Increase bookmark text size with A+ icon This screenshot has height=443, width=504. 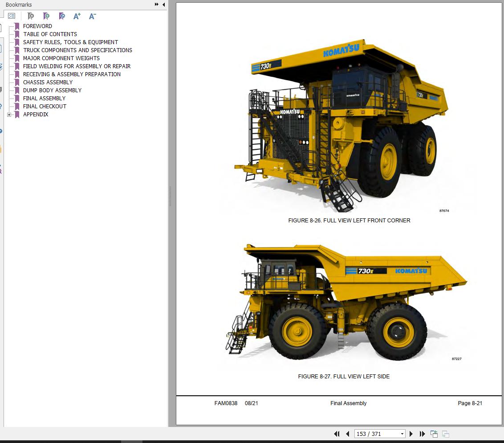pos(77,16)
